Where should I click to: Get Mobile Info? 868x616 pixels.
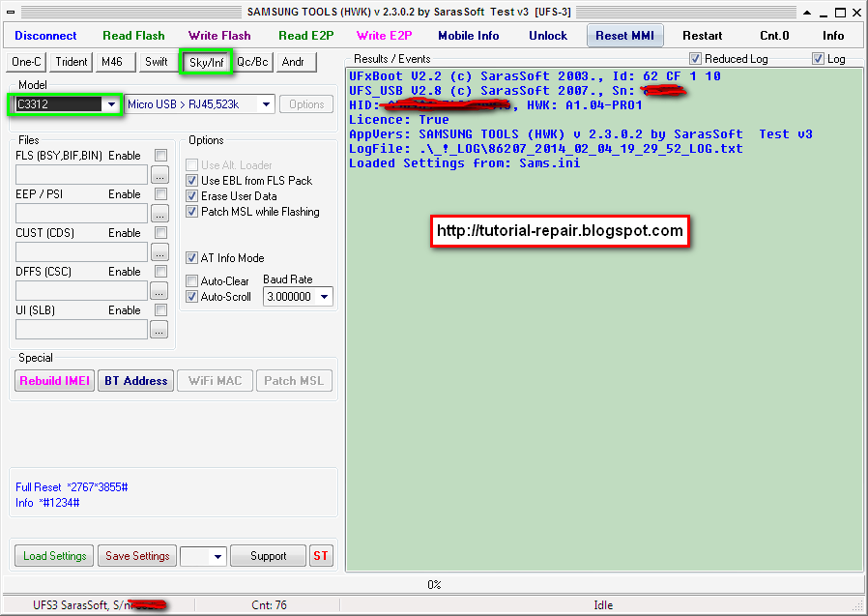pos(469,36)
